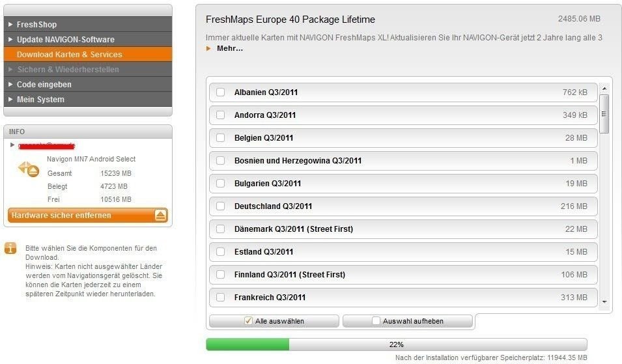622x364 pixels.
Task: Click the Alle auswählen button
Action: tap(274, 321)
